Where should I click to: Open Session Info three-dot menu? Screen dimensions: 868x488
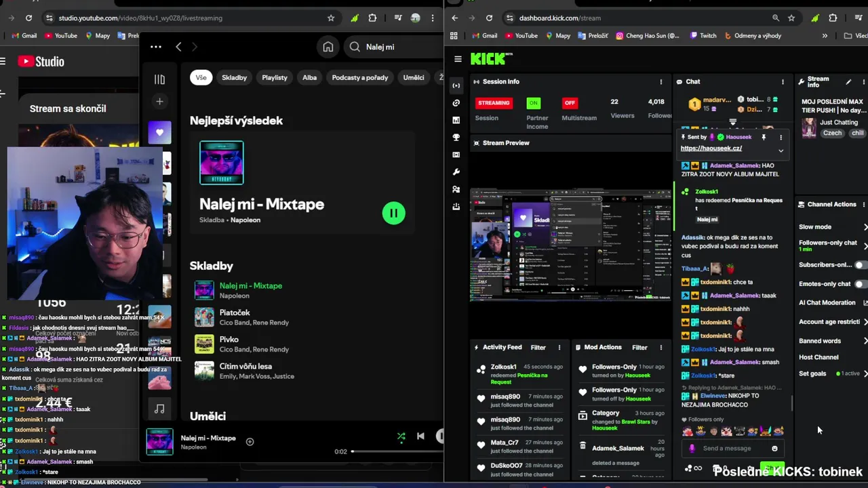[x=661, y=82]
